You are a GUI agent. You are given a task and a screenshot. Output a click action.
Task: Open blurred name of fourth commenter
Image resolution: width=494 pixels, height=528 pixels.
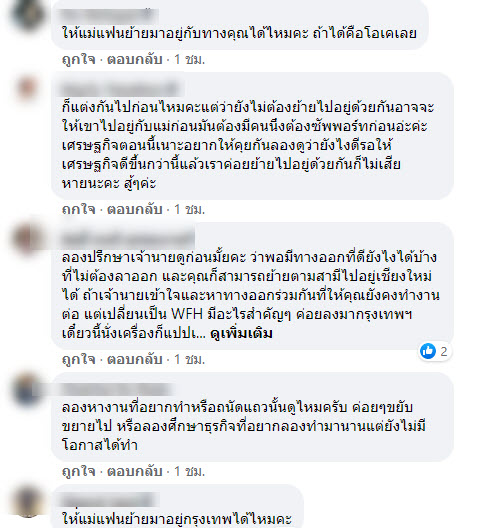(116, 389)
